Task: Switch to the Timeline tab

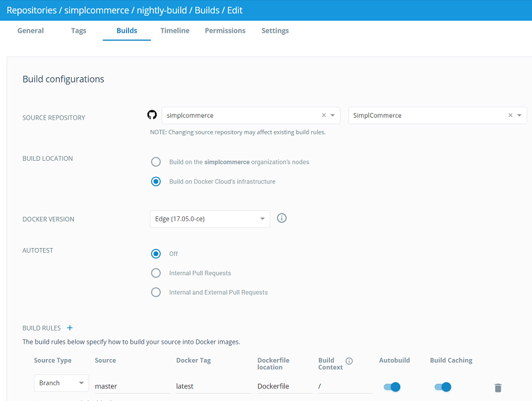Action: (174, 30)
